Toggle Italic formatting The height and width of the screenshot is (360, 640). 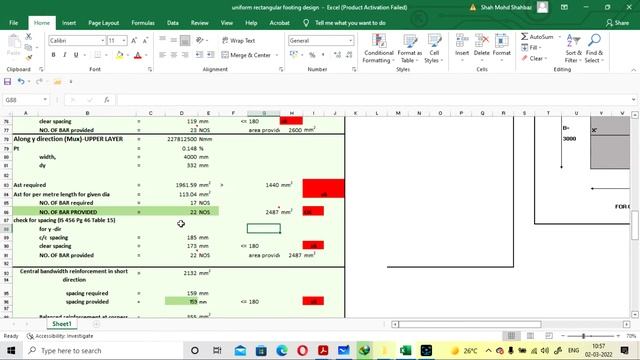coord(64,55)
